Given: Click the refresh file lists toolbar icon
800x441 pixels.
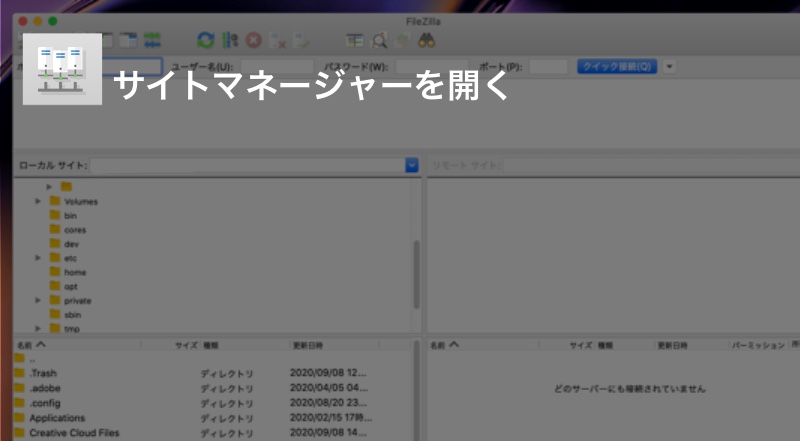Looking at the screenshot, I should pos(206,40).
